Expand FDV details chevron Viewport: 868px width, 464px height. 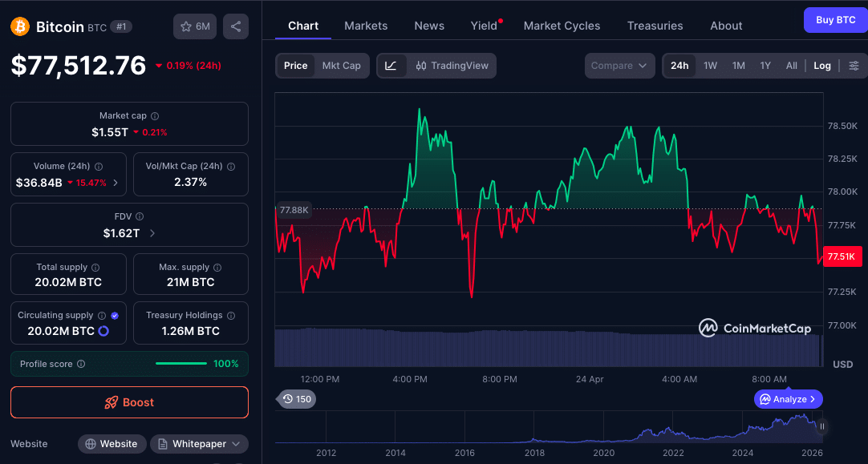point(152,233)
